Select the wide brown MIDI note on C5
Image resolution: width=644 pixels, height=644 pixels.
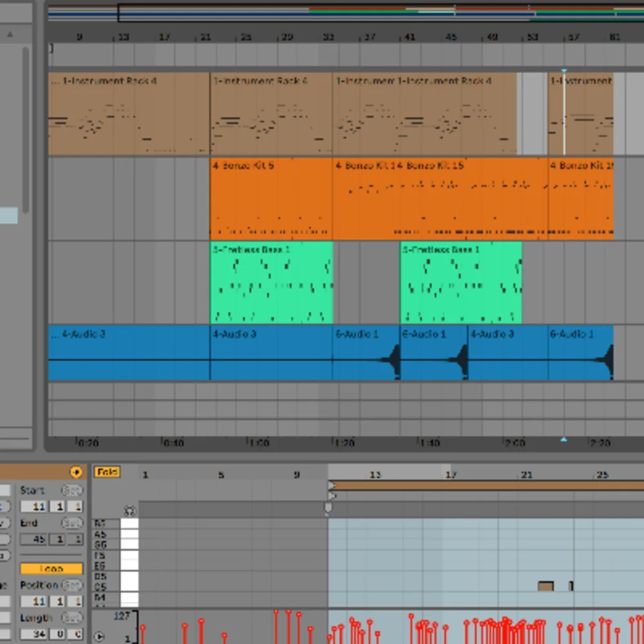546,586
